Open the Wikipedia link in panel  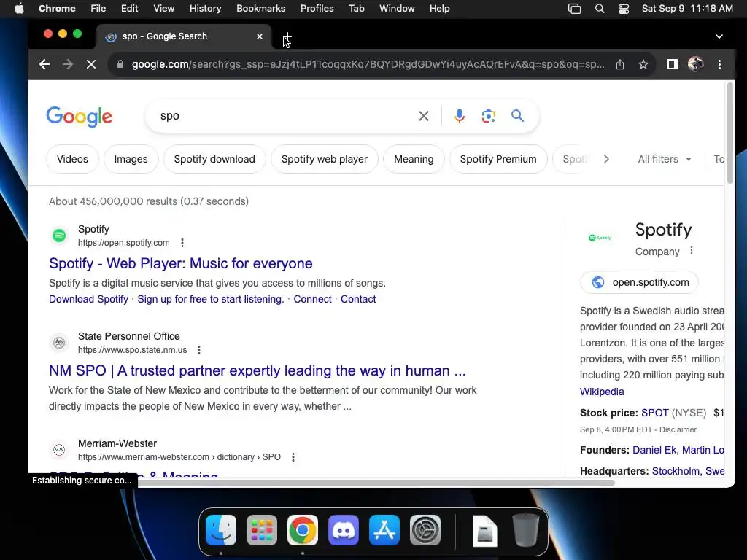point(602,392)
